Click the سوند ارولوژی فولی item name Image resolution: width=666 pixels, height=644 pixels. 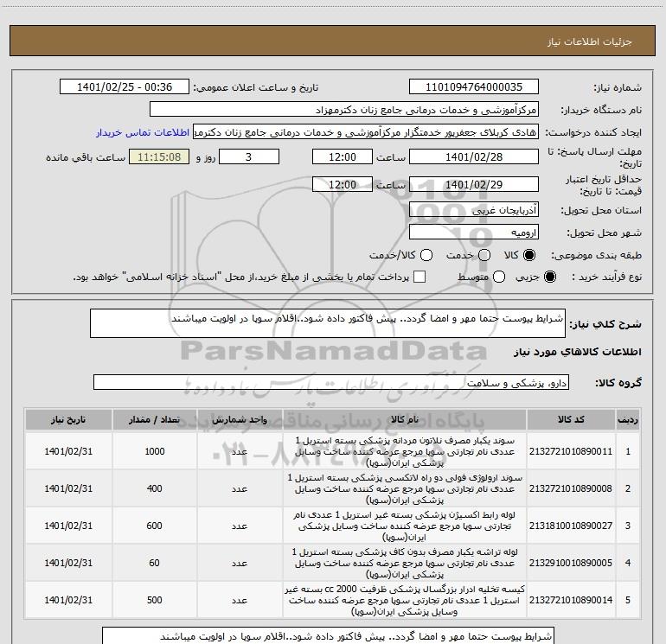[405, 488]
